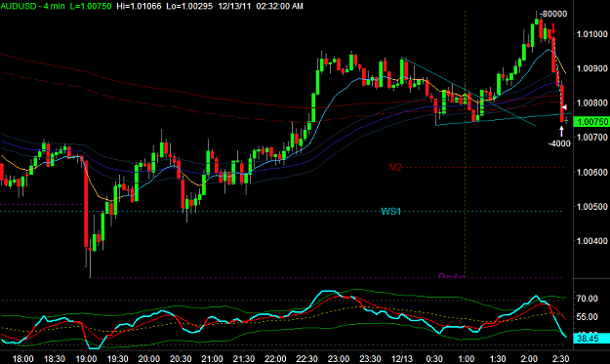The height and width of the screenshot is (364, 610).
Task: Click the 70.00 oscillator axis label
Action: 587,299
